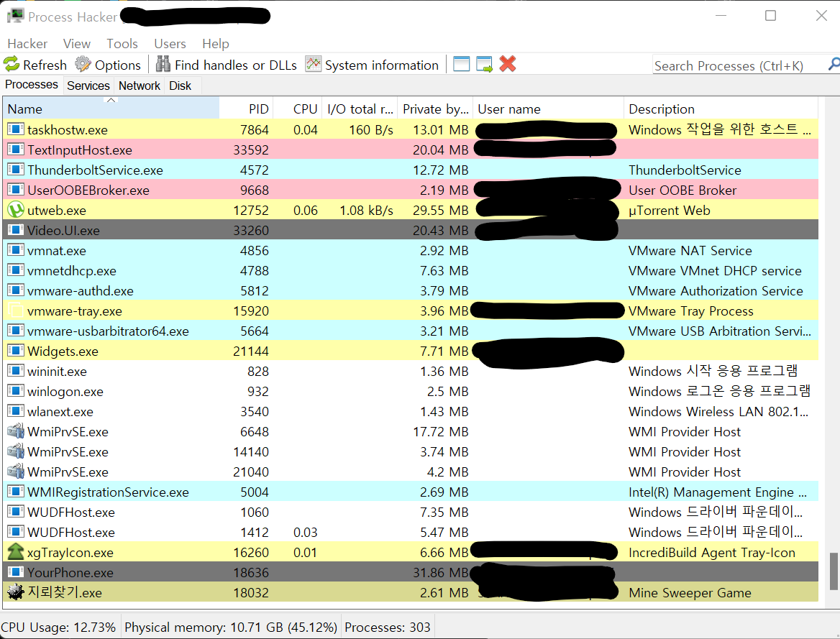Select the vmware-authd.exe process
The image size is (840, 639).
pos(411,290)
